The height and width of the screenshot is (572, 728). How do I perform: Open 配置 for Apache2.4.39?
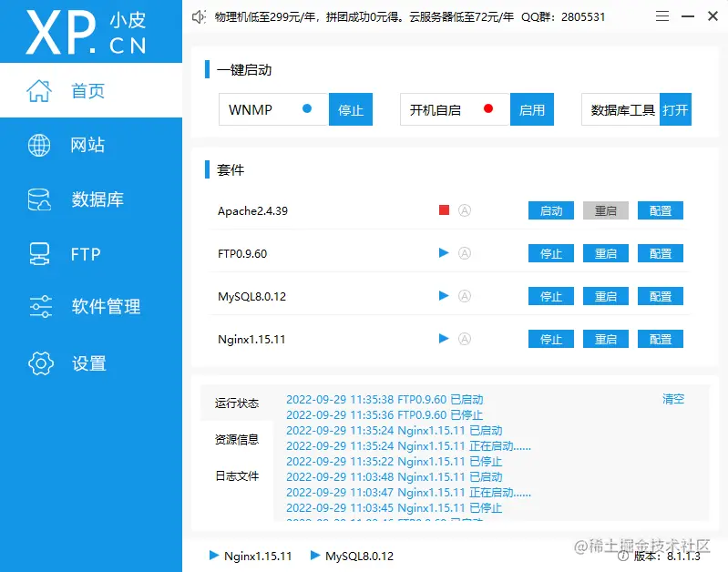(x=661, y=210)
